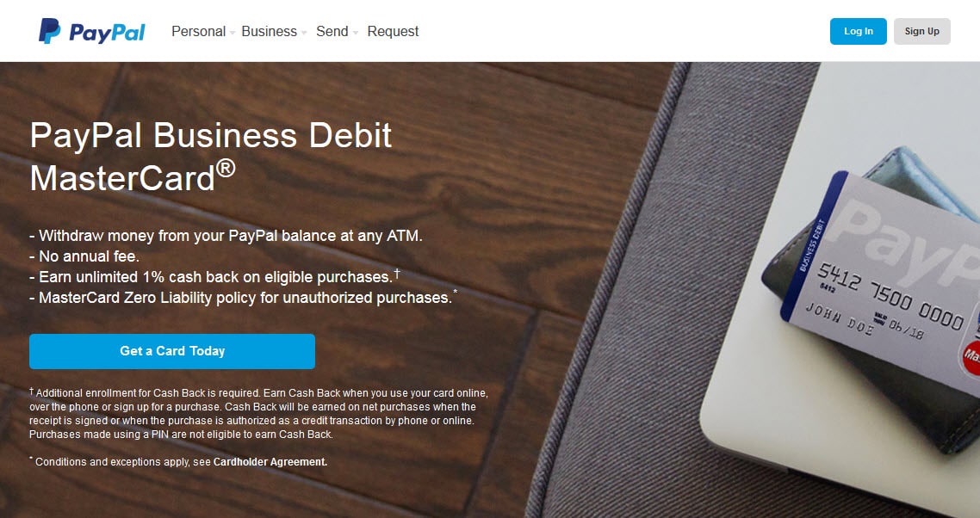Click the Sign Up button

pyautogui.click(x=922, y=31)
